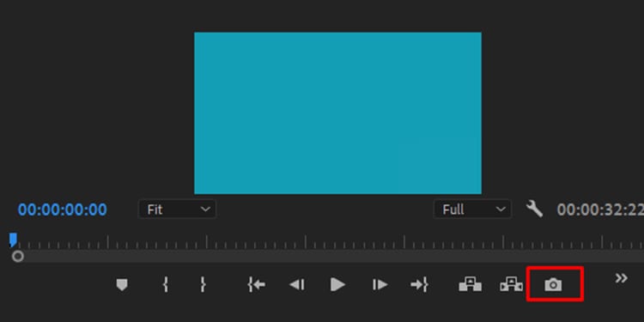Screen dimensions: 644x322
Task: Click the teal video preview frame
Action: point(337,113)
